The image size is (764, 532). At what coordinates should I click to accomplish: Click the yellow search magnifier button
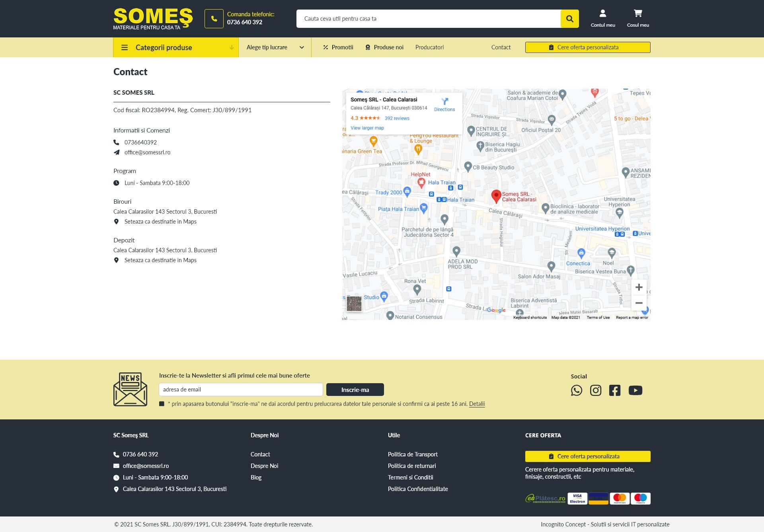[x=569, y=19]
